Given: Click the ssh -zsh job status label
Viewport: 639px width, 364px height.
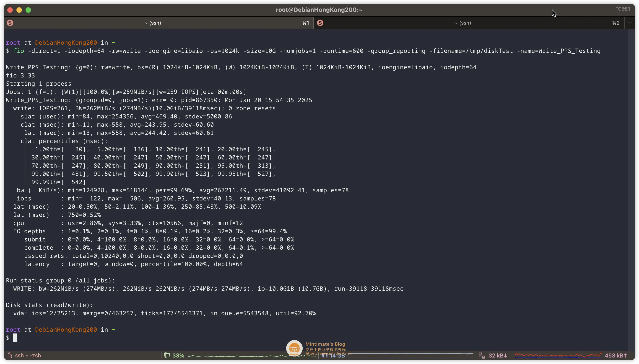Looking at the screenshot, I should [x=28, y=355].
